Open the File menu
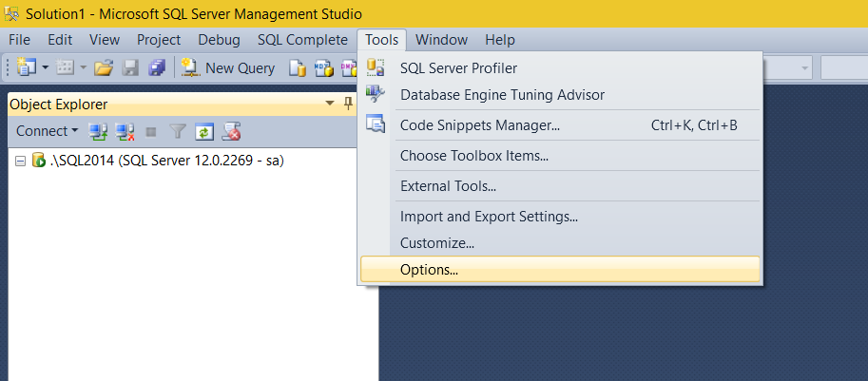This screenshot has width=868, height=381. 19,40
